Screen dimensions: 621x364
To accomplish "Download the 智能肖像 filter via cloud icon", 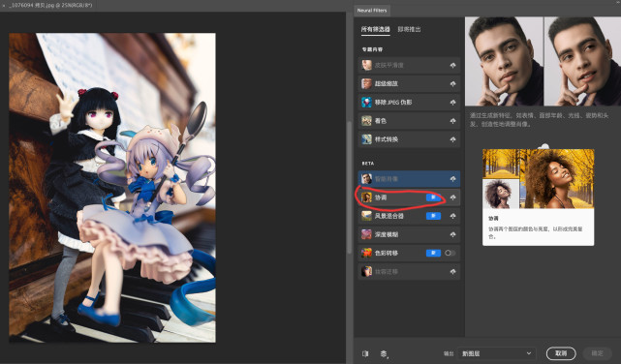I will point(452,179).
